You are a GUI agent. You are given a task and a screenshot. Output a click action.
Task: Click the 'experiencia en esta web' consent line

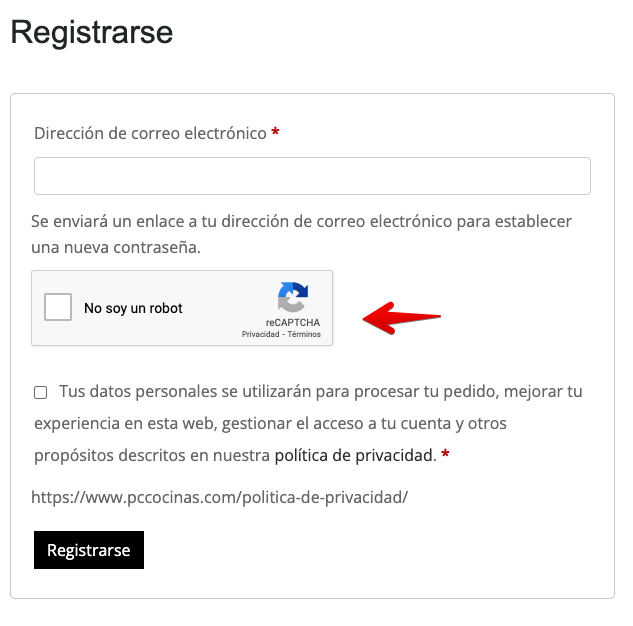(x=270, y=423)
